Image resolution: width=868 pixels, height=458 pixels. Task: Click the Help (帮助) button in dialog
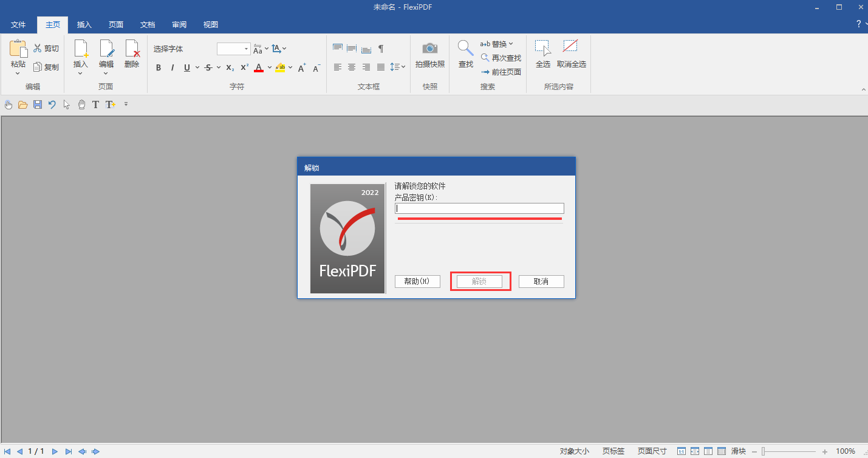click(x=417, y=281)
